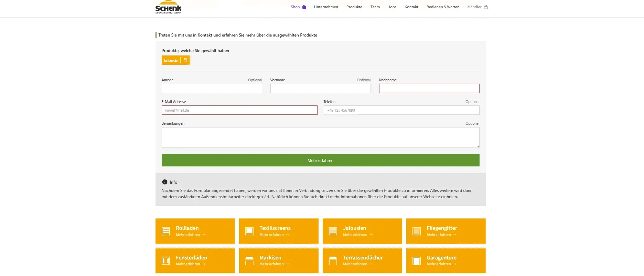The image size is (644, 276).
Task: Focus the Nachname input field
Action: [x=429, y=88]
